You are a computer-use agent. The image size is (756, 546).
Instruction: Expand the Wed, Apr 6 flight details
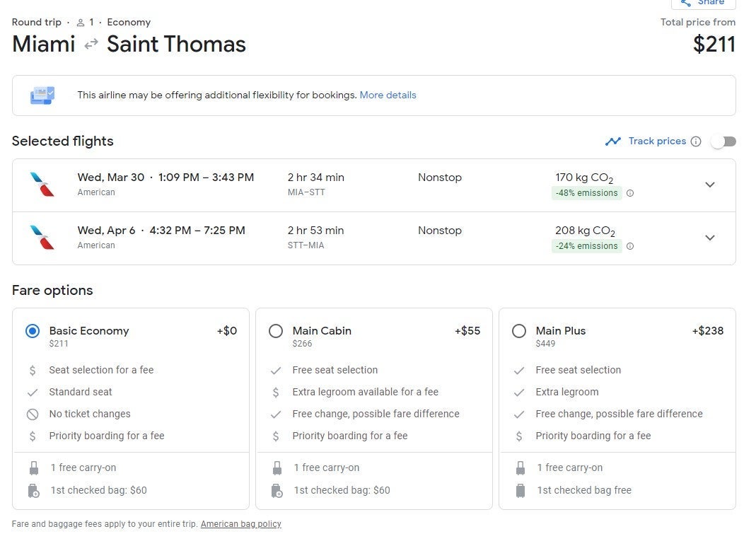click(710, 238)
